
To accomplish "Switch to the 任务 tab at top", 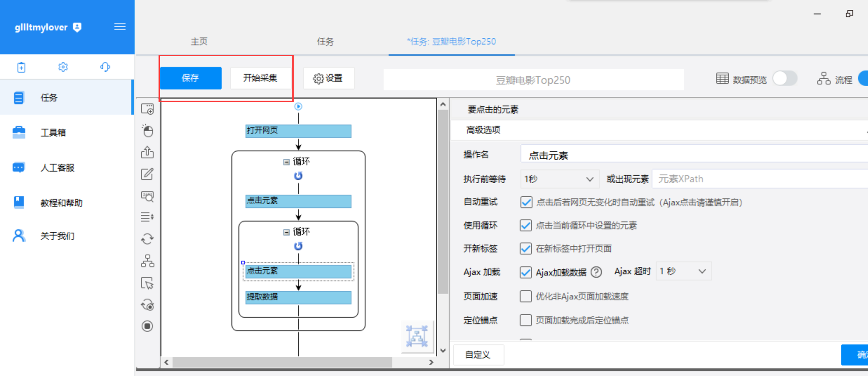I will tap(325, 41).
